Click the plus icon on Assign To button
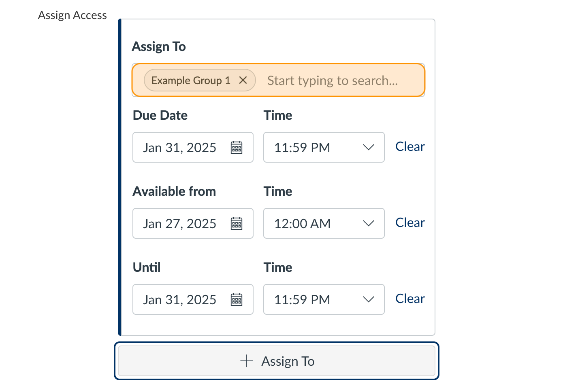Viewport: 563px width, 392px height. pyautogui.click(x=246, y=361)
